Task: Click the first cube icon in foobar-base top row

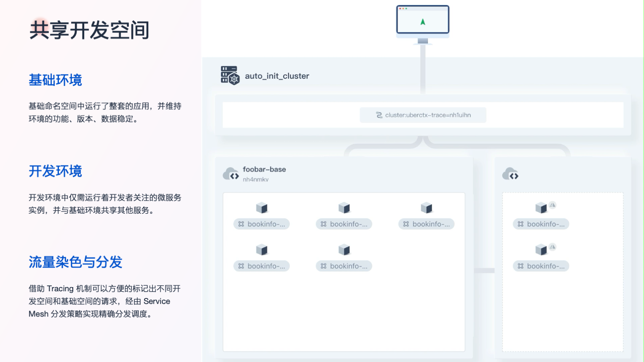Action: [x=262, y=208]
